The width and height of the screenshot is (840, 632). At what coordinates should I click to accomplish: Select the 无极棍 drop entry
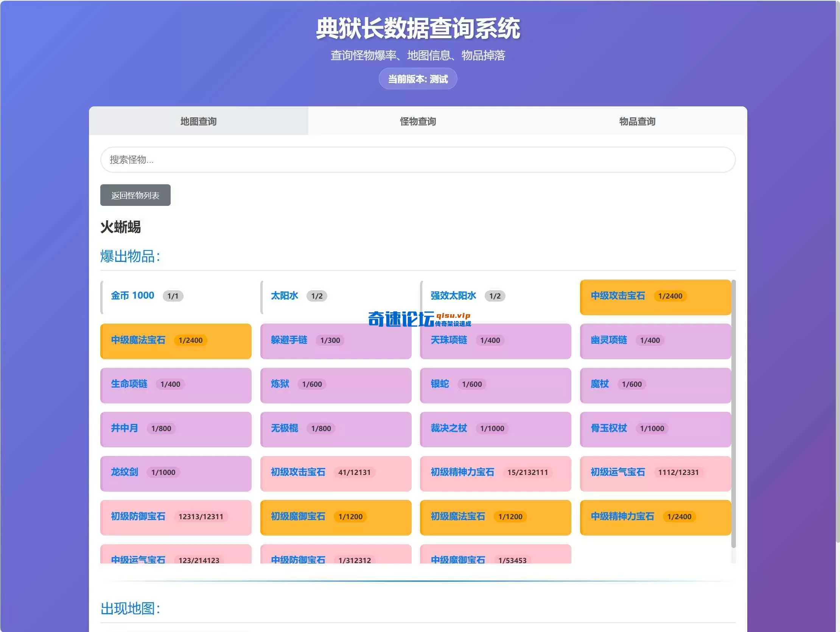coord(335,430)
